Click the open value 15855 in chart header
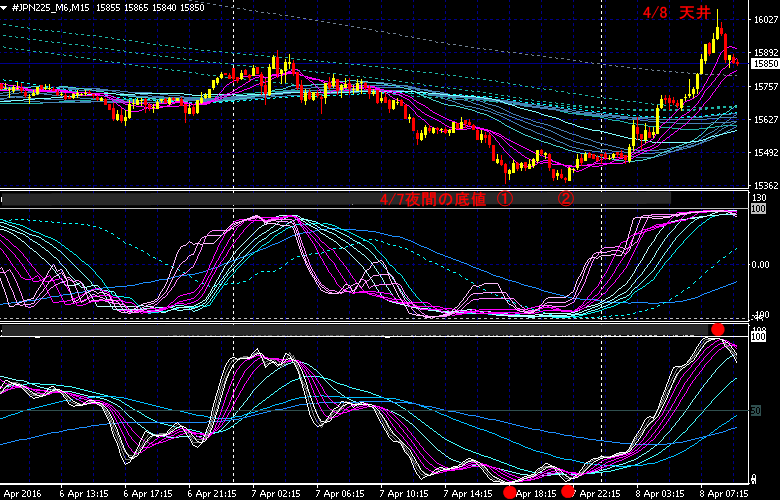780x500 pixels. click(x=107, y=8)
